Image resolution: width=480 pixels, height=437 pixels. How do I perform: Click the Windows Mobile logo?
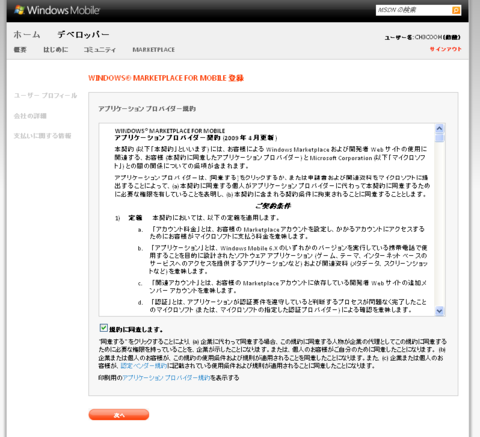(x=57, y=10)
